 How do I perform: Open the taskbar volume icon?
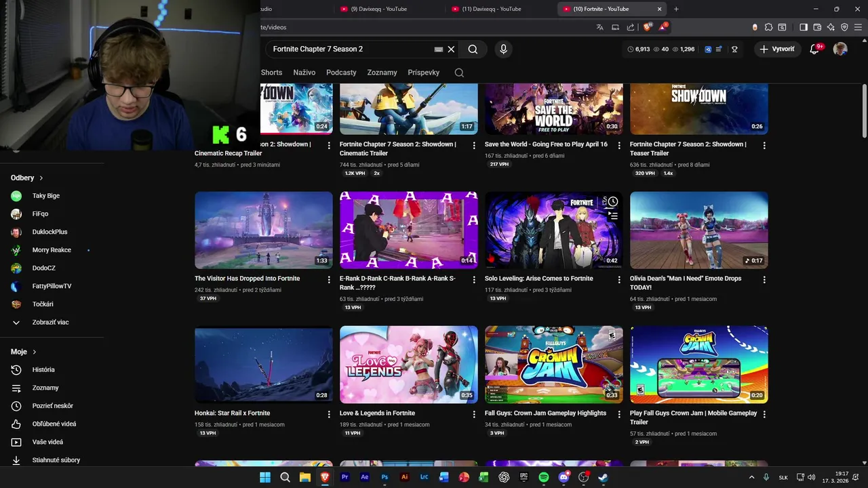(x=812, y=477)
